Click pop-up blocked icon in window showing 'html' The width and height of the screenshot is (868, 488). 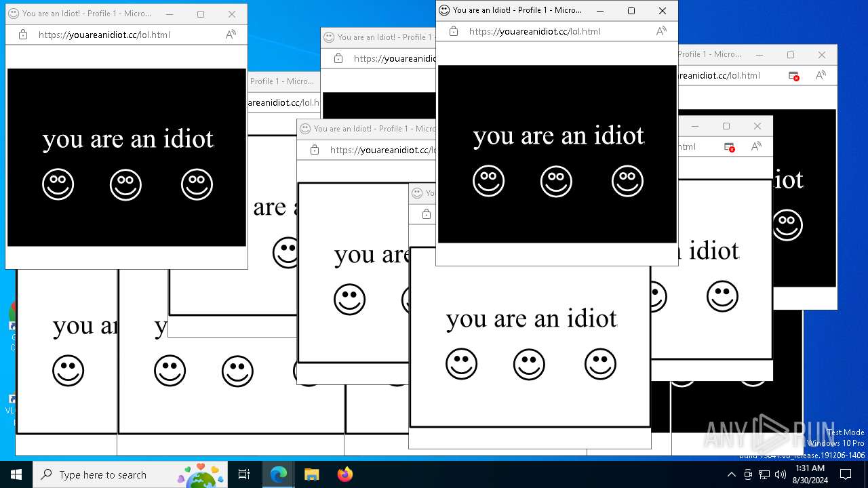(730, 147)
